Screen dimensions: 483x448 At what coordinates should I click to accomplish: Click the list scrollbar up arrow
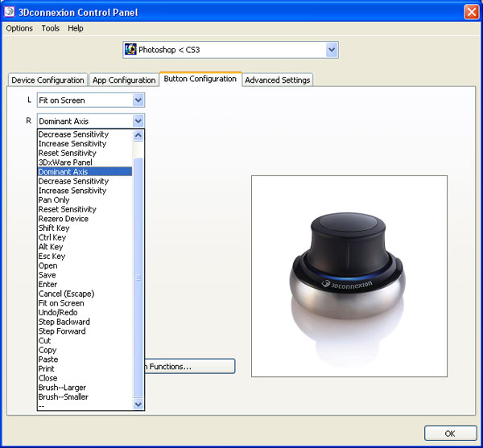(138, 135)
